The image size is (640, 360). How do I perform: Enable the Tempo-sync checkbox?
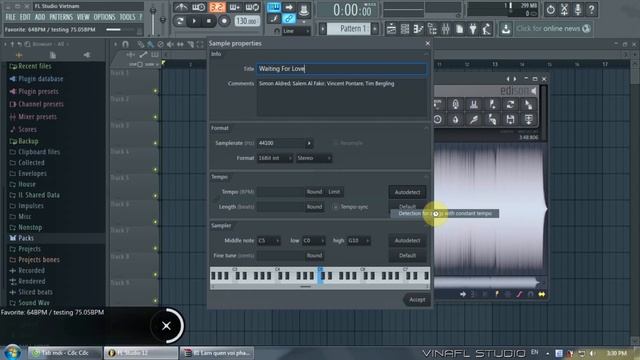(x=336, y=207)
